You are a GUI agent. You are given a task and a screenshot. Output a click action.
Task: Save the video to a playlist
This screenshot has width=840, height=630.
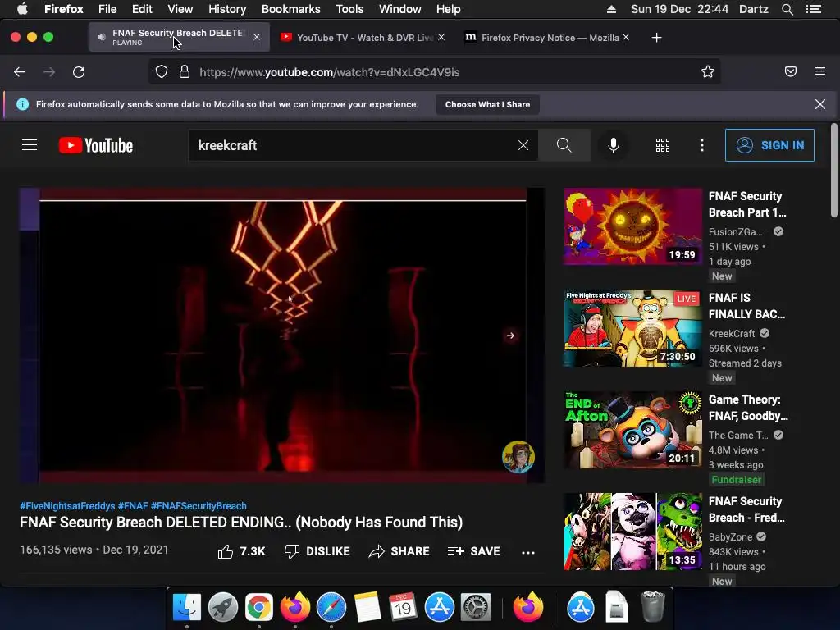(473, 551)
